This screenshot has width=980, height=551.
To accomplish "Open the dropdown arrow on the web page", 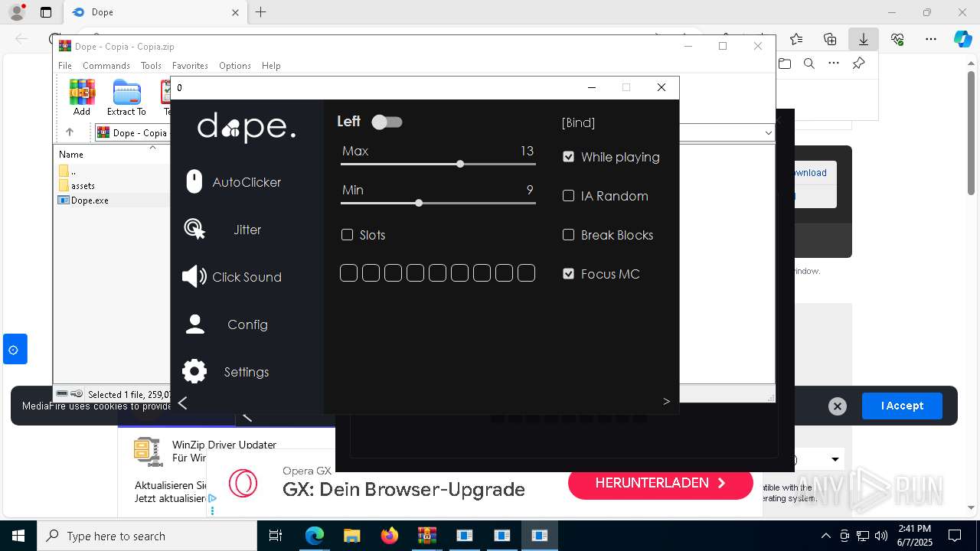I will (x=835, y=459).
